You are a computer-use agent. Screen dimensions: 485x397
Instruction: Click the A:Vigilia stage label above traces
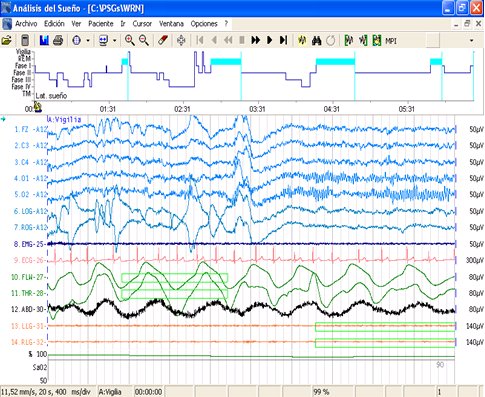coord(64,120)
